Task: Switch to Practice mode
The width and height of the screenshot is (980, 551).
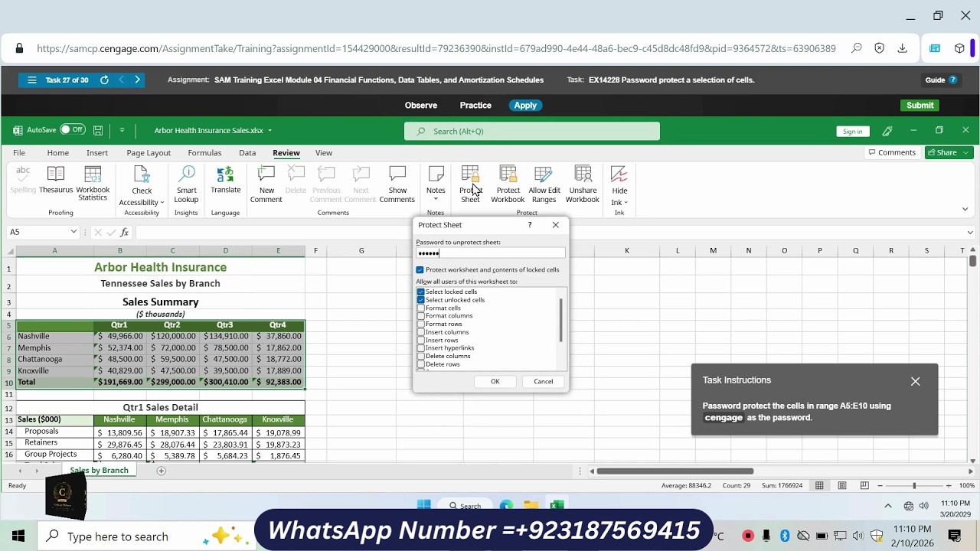Action: 475,106
